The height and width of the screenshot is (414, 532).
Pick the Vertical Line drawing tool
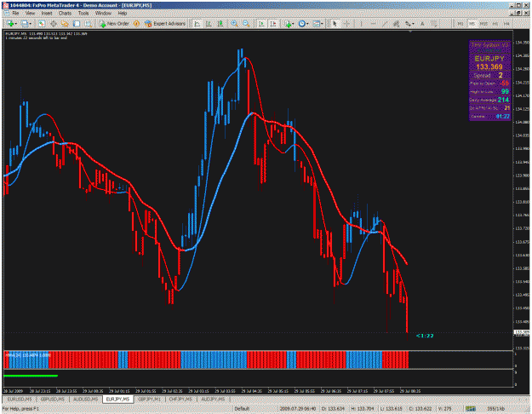(362, 24)
